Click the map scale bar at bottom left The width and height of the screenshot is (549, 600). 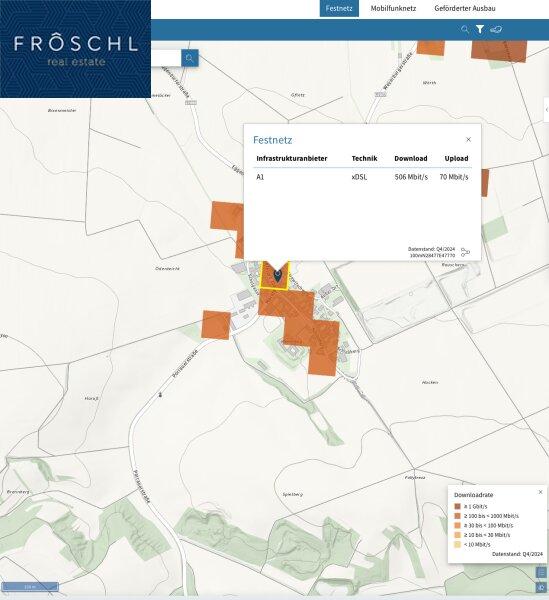coord(30,587)
